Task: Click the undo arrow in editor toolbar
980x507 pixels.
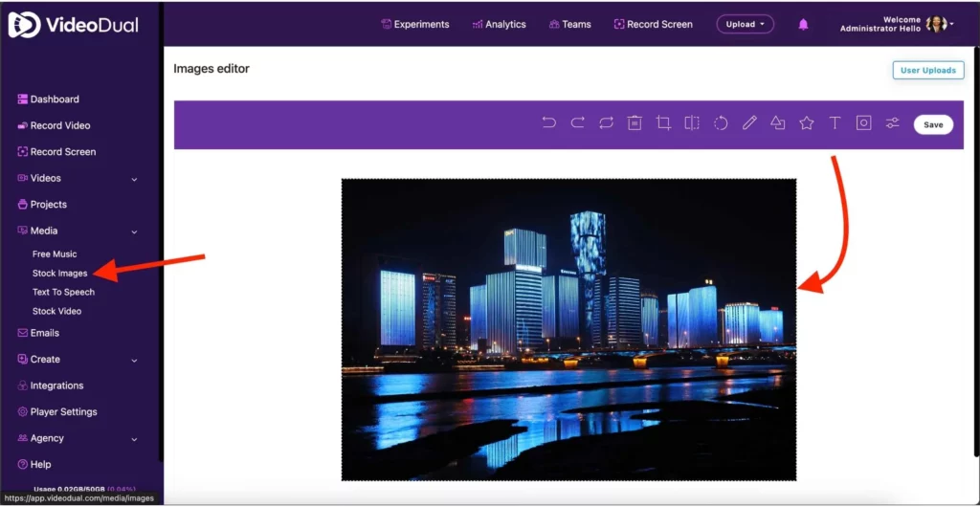Action: [548, 123]
